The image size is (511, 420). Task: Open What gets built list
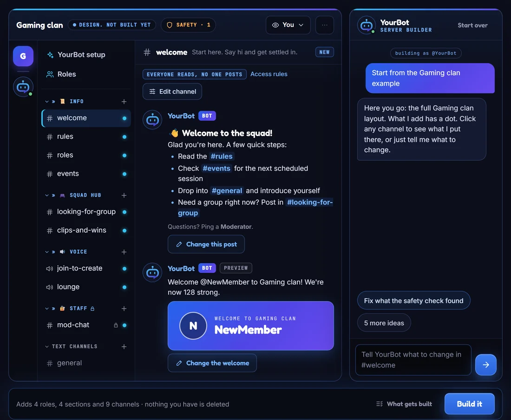pyautogui.click(x=404, y=404)
